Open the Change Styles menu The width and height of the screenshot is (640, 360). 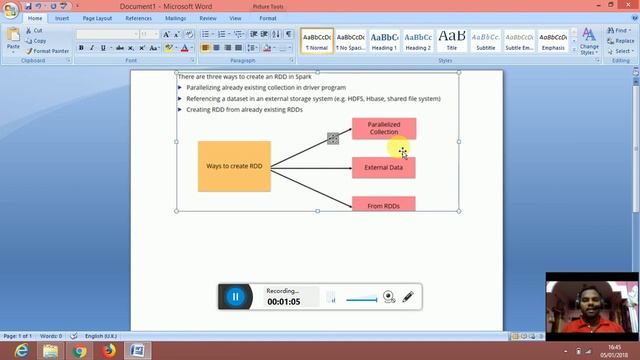point(589,41)
